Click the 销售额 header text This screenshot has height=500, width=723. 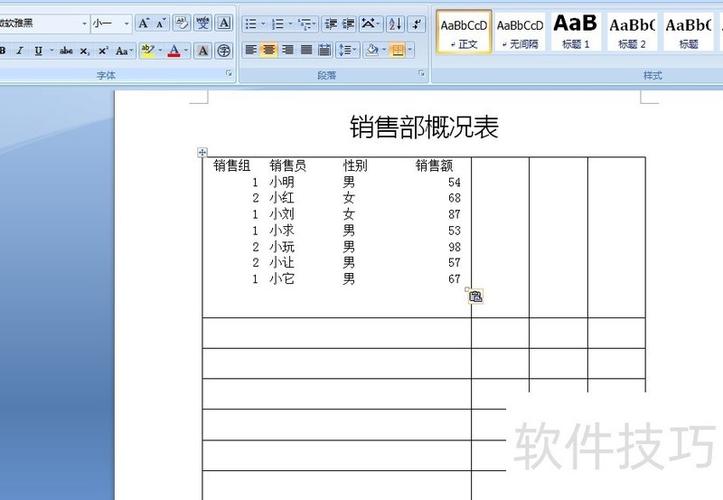[x=434, y=165]
